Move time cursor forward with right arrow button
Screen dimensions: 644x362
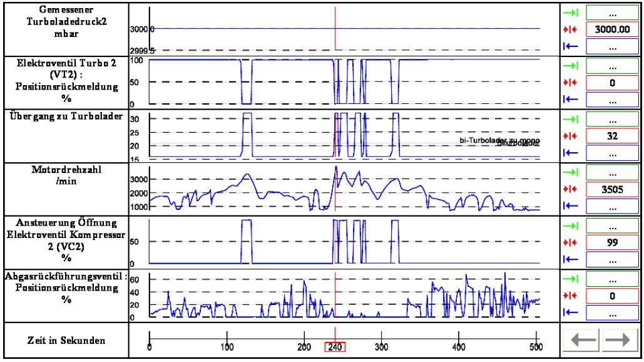[x=620, y=340]
